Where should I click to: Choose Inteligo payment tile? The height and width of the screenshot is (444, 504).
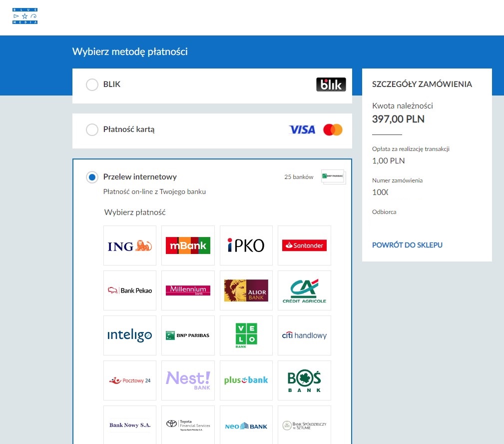tap(130, 335)
